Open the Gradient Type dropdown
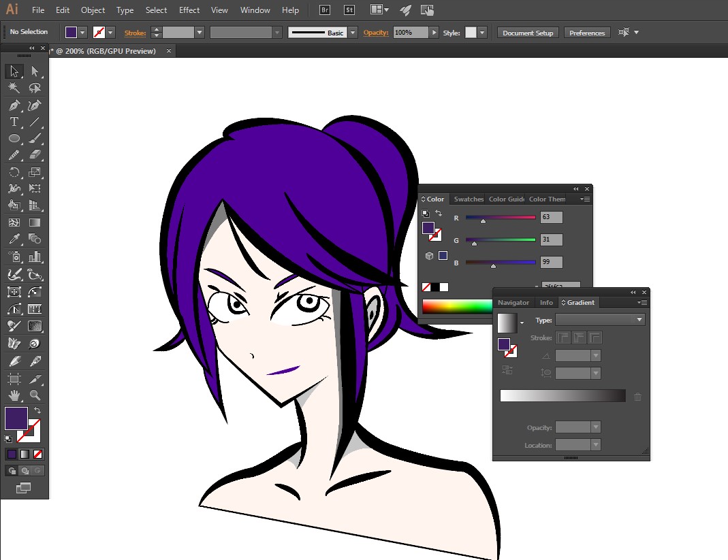This screenshot has height=560, width=728. (x=639, y=320)
